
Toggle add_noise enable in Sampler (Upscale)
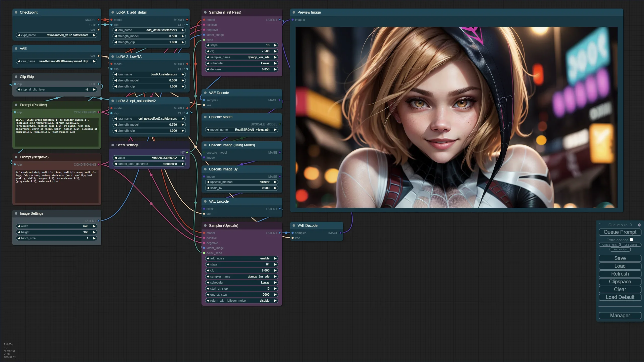[242, 258]
